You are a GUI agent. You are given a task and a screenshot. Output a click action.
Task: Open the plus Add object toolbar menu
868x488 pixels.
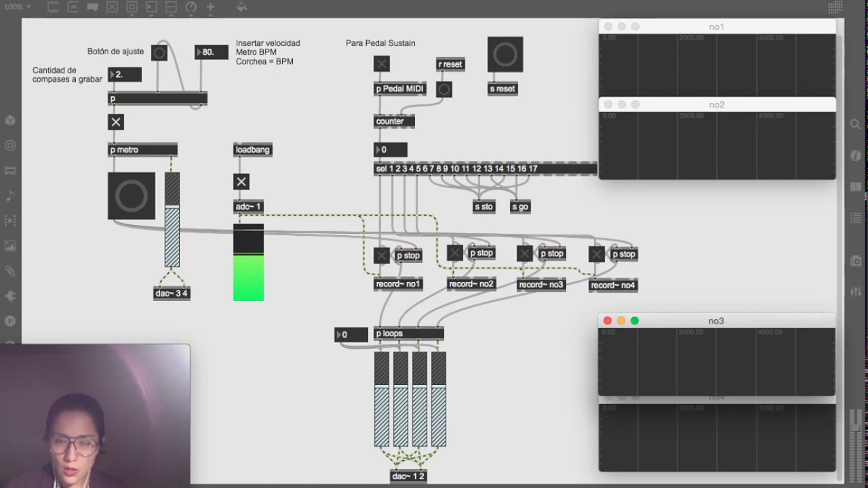[211, 7]
